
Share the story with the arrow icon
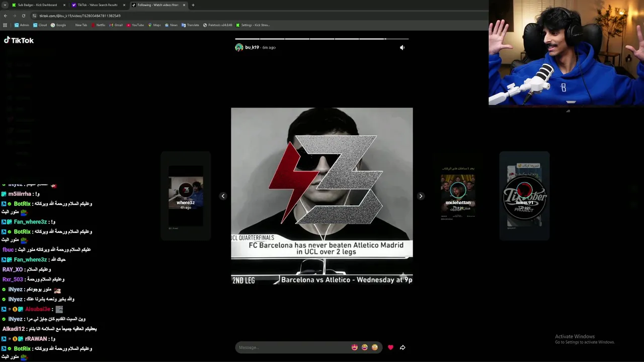(x=403, y=347)
